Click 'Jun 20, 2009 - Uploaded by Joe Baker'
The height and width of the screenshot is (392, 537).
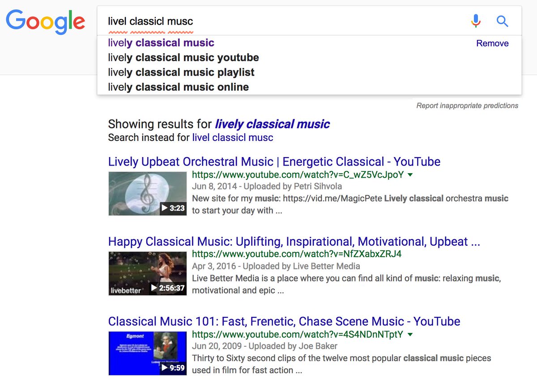click(265, 346)
